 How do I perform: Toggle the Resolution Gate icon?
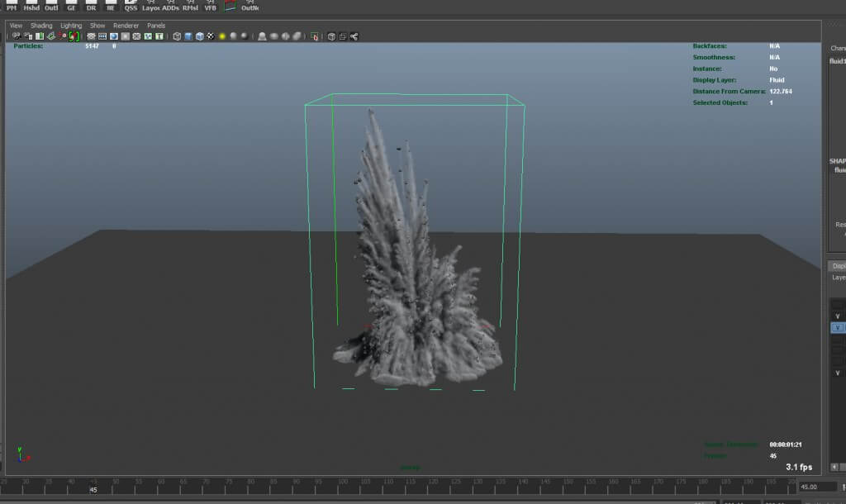pyautogui.click(x=114, y=36)
